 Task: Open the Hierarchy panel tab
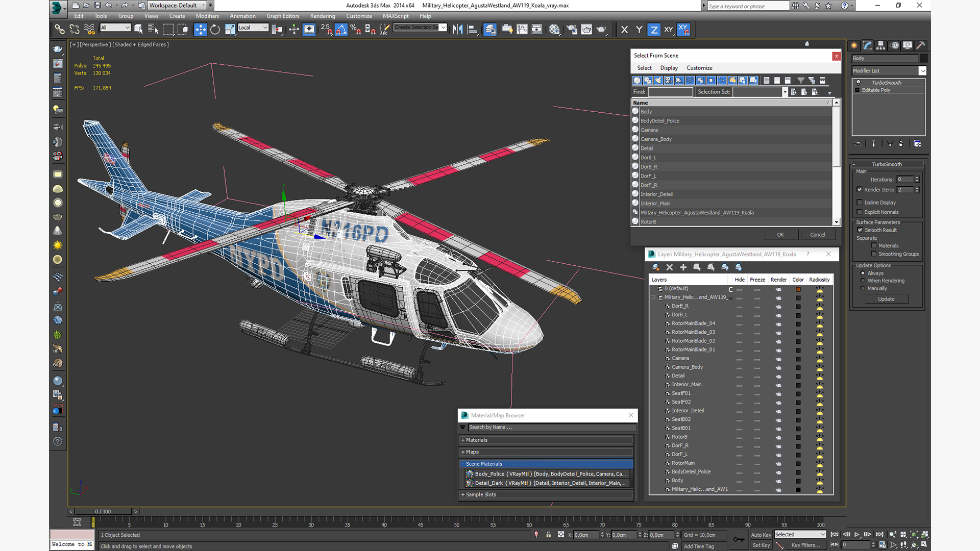click(881, 45)
